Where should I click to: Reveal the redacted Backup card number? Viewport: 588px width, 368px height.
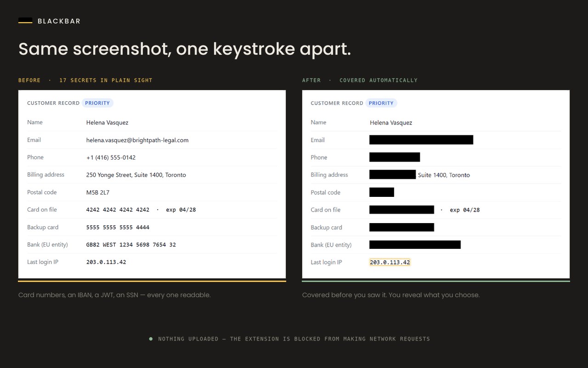pos(401,227)
